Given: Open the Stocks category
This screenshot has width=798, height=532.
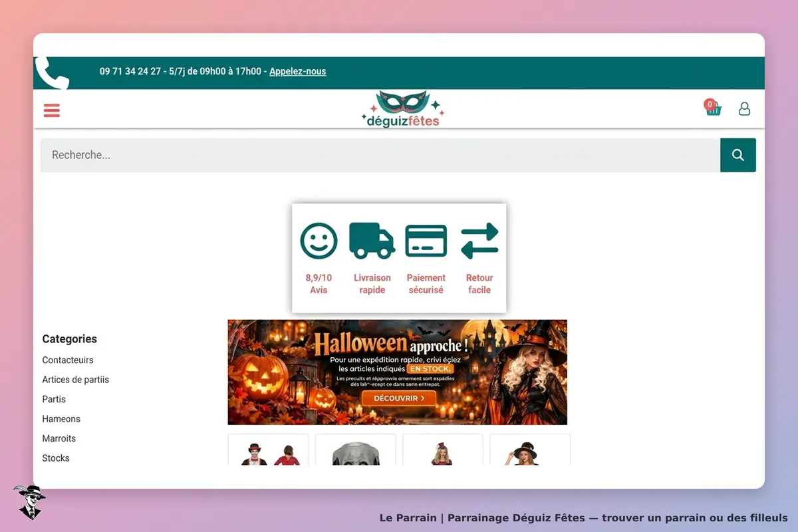Looking at the screenshot, I should coord(56,458).
